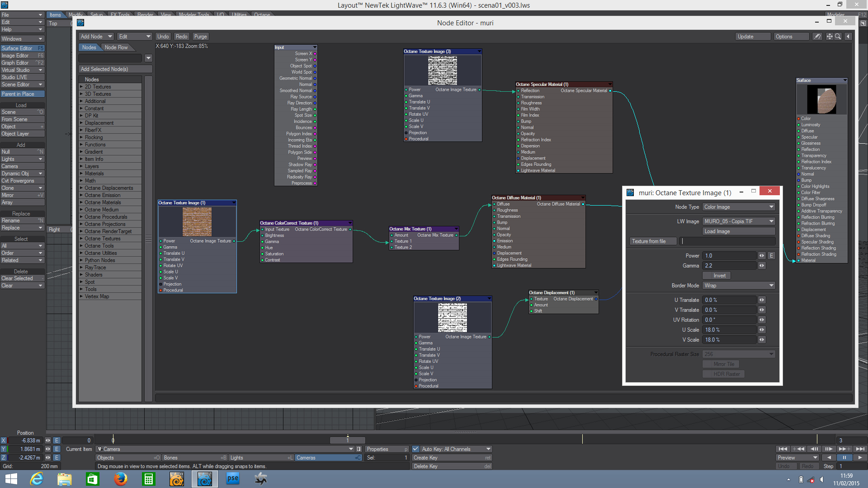Click the node link (broom-shaped) icon in Node Editor toolbar
This screenshot has width=868, height=488.
click(x=817, y=37)
